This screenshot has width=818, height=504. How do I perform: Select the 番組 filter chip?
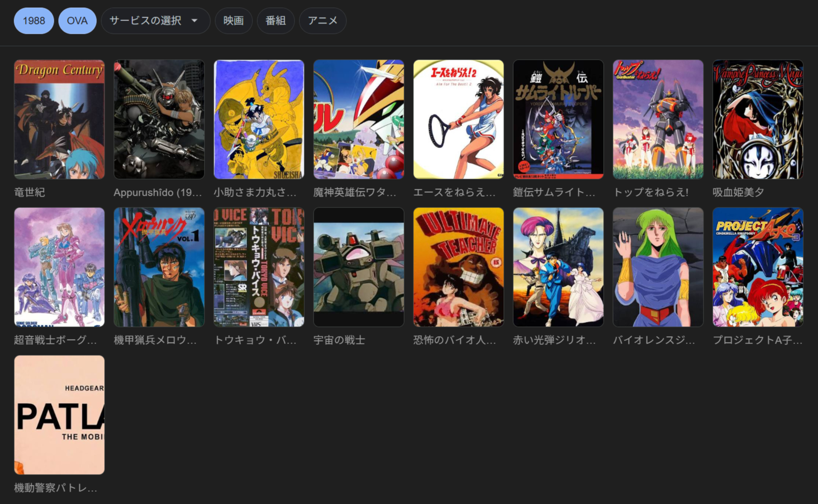275,21
